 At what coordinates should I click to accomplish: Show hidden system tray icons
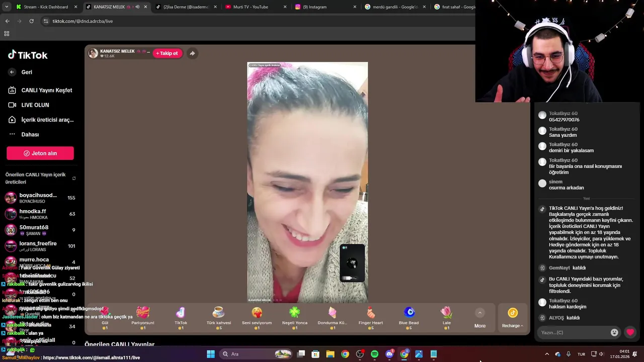pyautogui.click(x=547, y=354)
